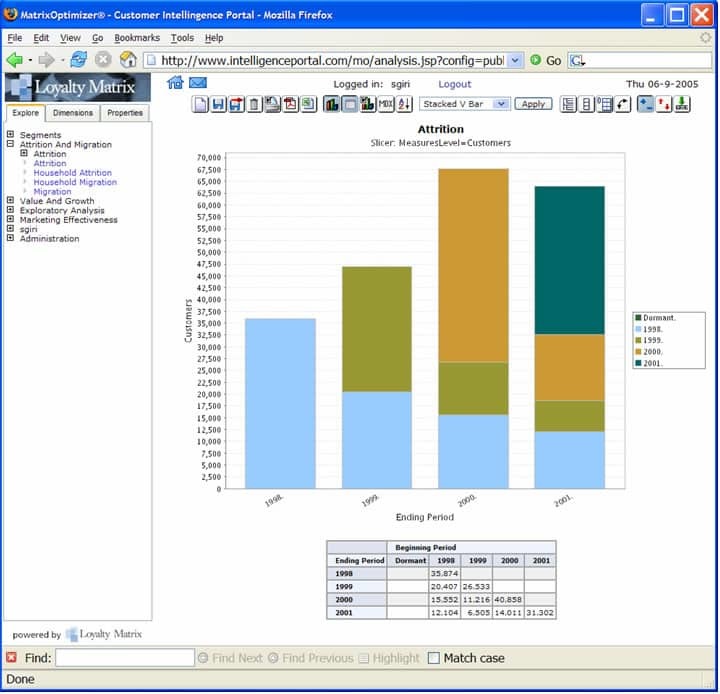
Task: Export the report to Excel
Action: [x=309, y=104]
